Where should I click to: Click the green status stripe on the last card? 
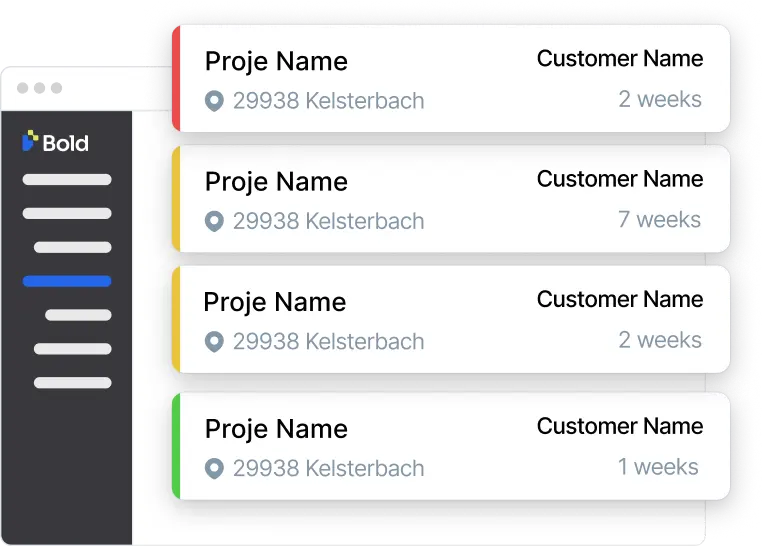[176, 445]
